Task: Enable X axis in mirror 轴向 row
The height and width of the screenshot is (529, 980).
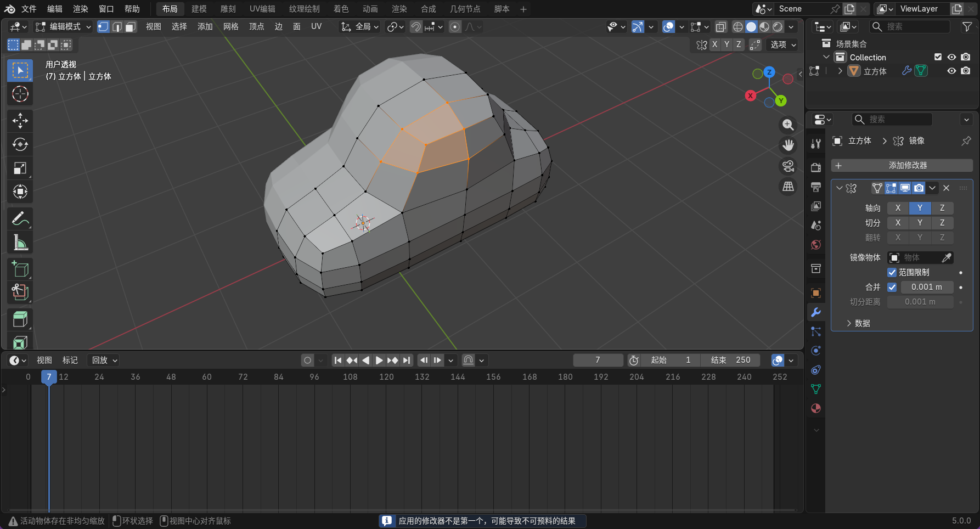Action: (898, 208)
